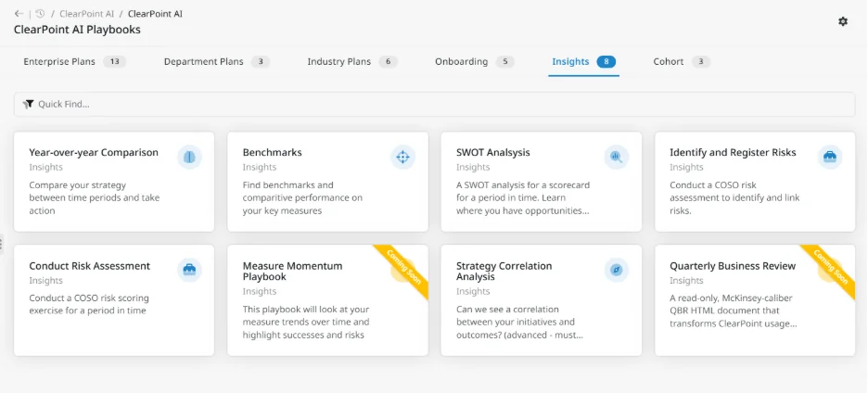868x393 pixels.
Task: Click the first ClearPoint AI breadcrumb link
Action: point(86,14)
